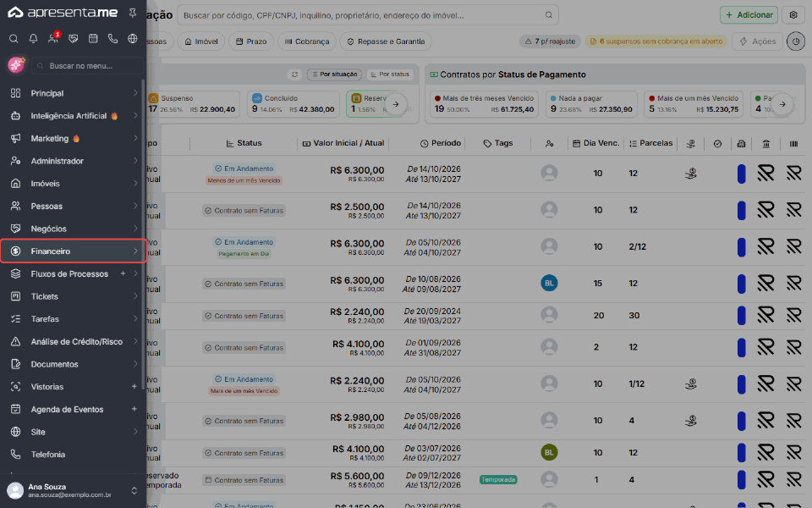The image size is (812, 508).
Task: Click the blue bar on the R$ 2.500,00 row
Action: click(741, 211)
